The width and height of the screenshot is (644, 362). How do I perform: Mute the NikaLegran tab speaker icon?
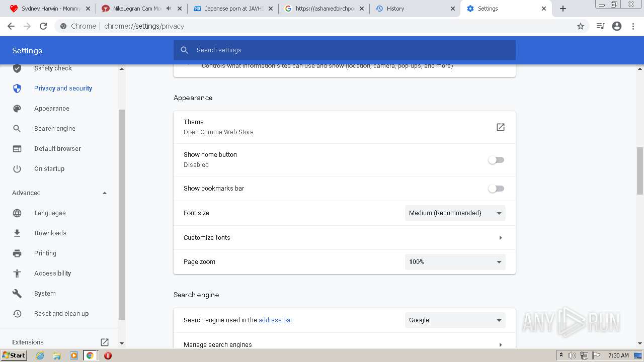point(169,9)
